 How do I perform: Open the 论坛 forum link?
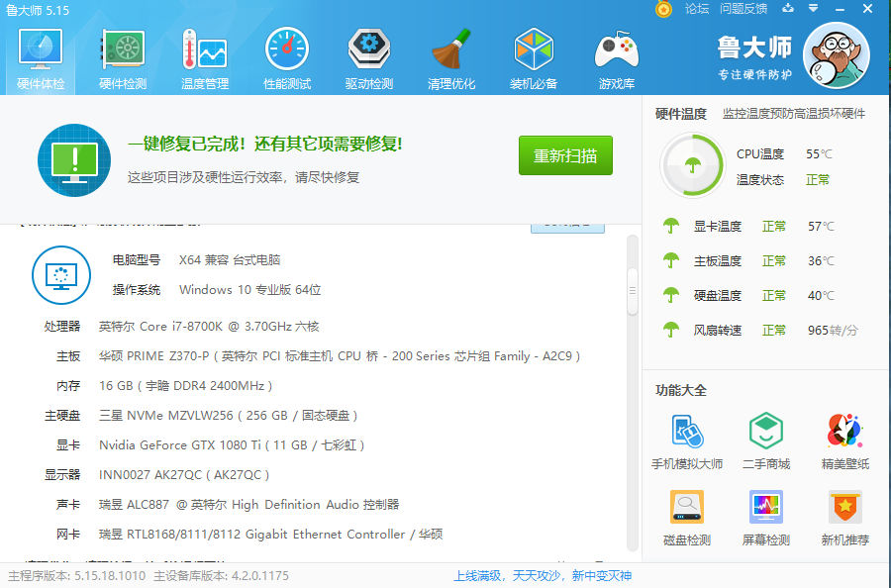point(697,9)
